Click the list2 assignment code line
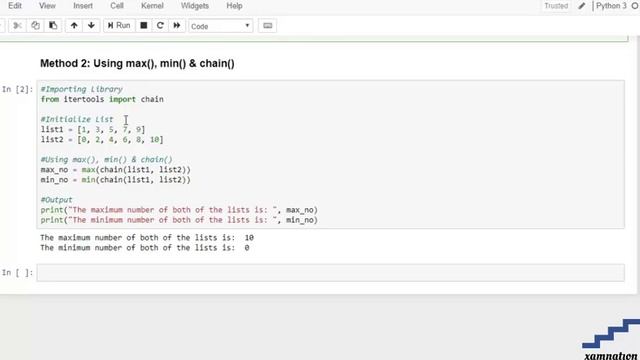Image resolution: width=640 pixels, height=360 pixels. click(102, 140)
